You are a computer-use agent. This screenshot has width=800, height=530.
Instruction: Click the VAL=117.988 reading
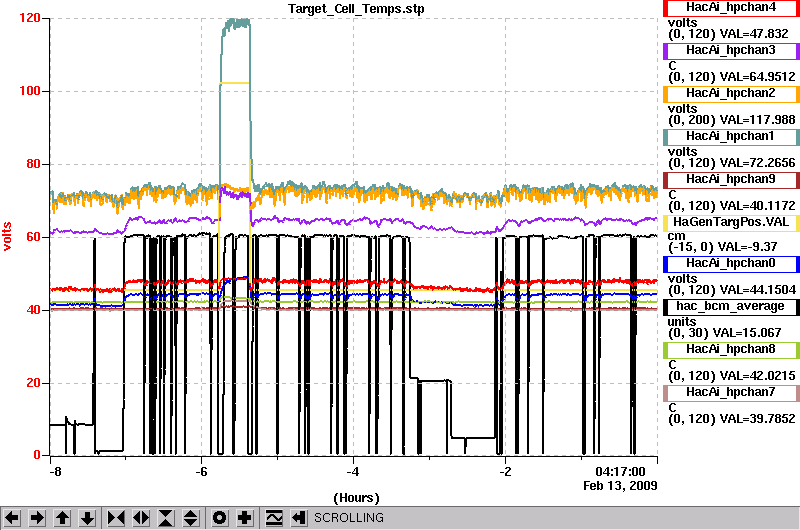pos(757,120)
